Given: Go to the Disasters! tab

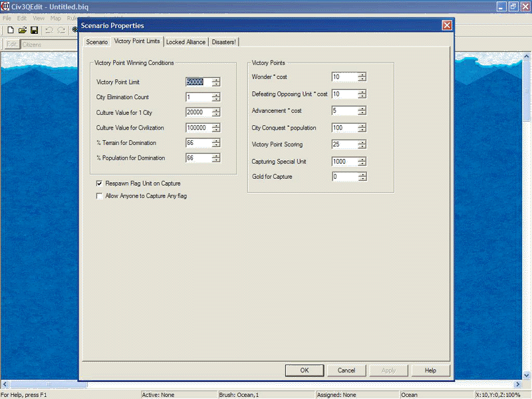Looking at the screenshot, I should tap(224, 42).
